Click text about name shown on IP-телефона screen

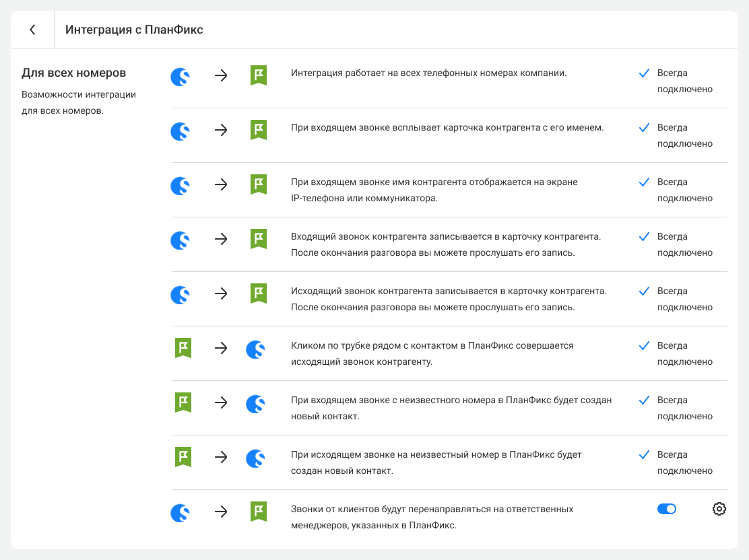(434, 190)
